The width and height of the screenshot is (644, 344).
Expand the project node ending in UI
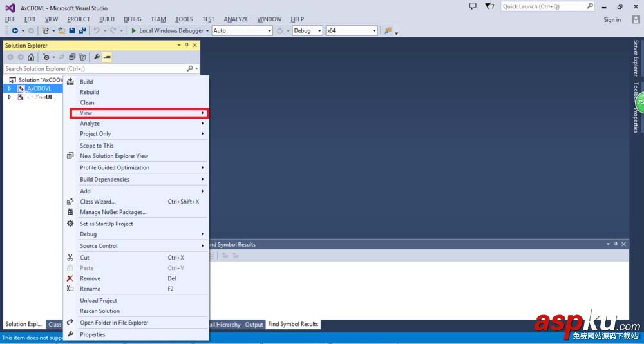10,97
